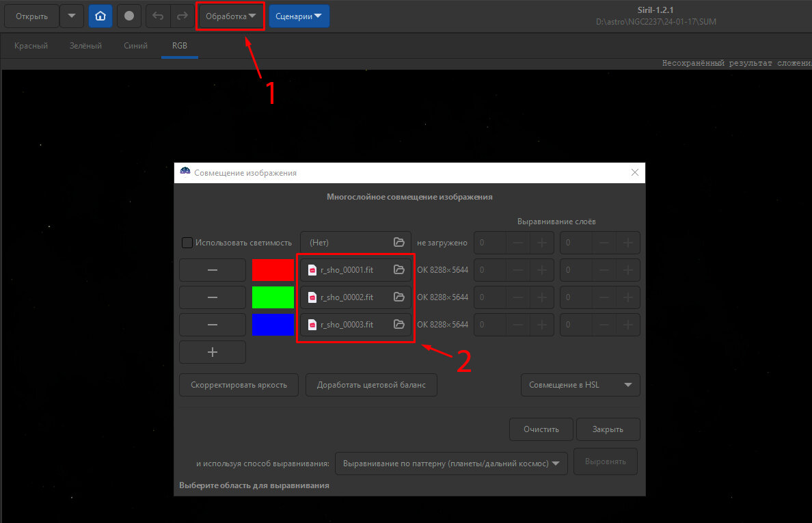Switch to the Синий tab
Image resolution: width=812 pixels, height=523 pixels.
(136, 46)
